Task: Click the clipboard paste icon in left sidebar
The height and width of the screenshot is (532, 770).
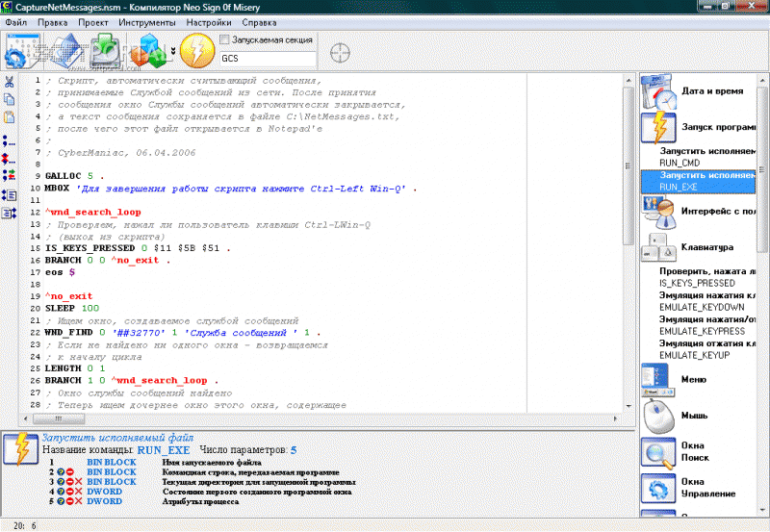Action: click(x=9, y=116)
